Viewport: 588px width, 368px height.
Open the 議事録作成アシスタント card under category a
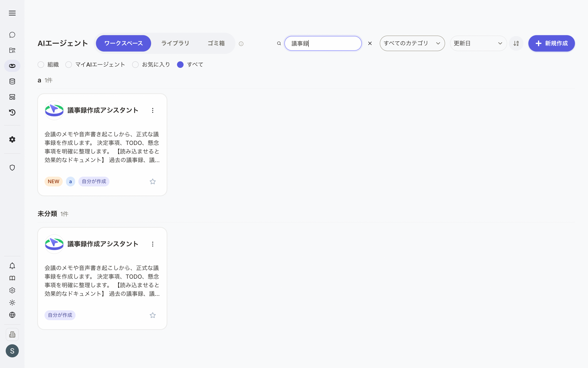coord(102,145)
